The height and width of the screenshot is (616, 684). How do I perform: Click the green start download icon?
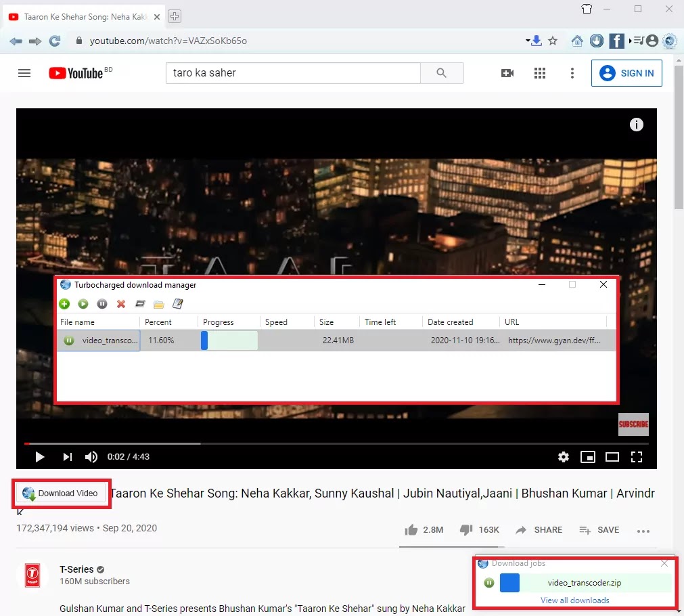click(83, 304)
